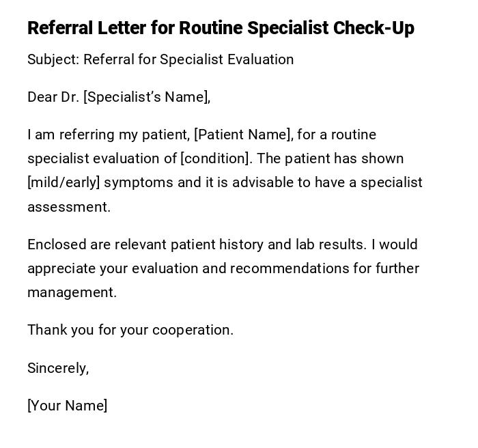Click the [Patient Name] placeholder
The width and height of the screenshot is (478, 448).
(x=243, y=135)
